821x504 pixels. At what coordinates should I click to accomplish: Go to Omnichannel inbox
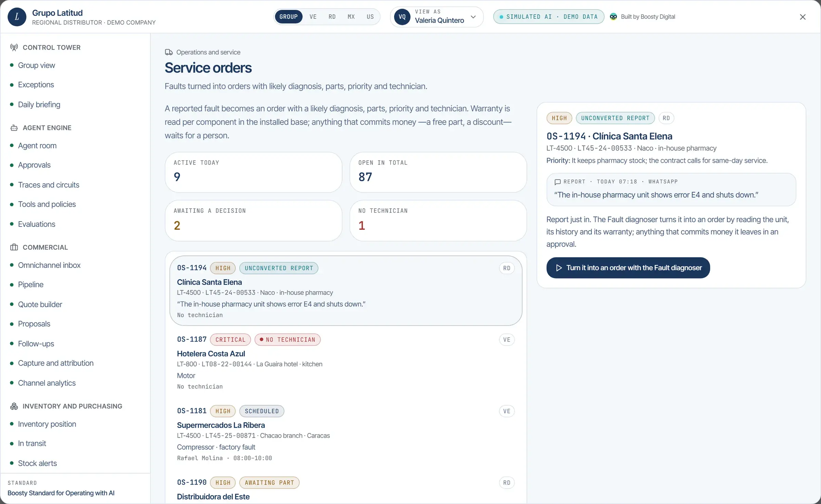[x=49, y=265]
